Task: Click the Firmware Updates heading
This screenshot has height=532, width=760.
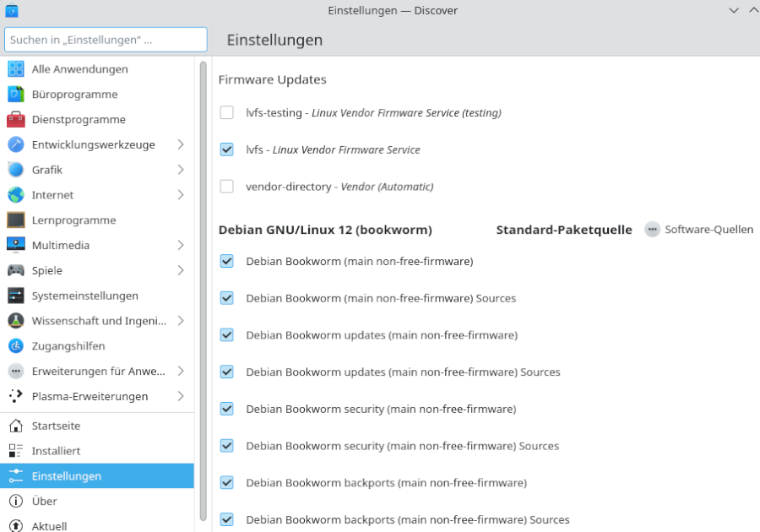Action: coord(272,79)
